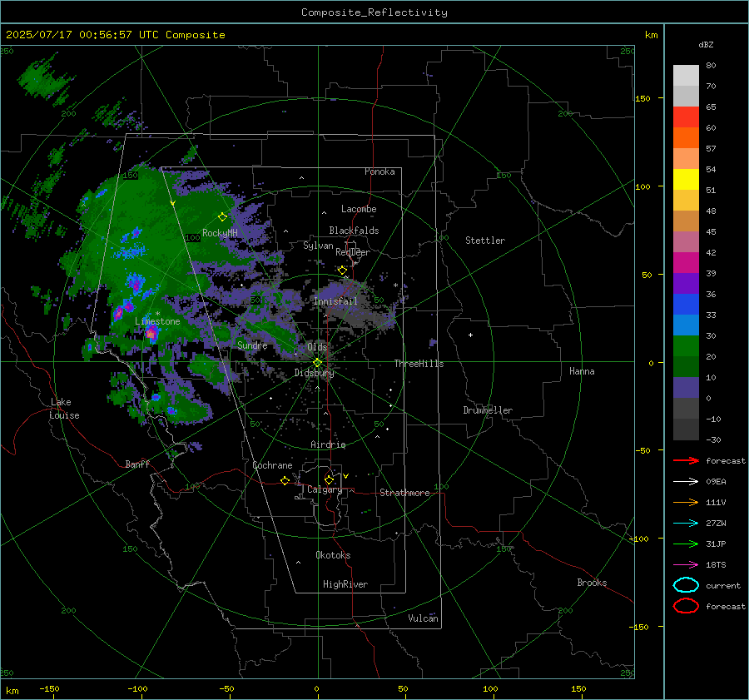Click the white plus marker west of Hanna

(x=470, y=335)
